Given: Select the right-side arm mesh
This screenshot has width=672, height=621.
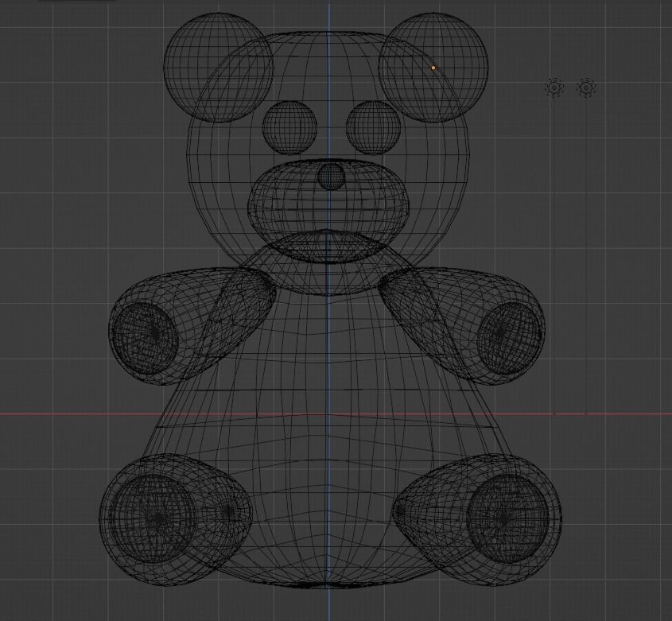Looking at the screenshot, I should pos(462,326).
